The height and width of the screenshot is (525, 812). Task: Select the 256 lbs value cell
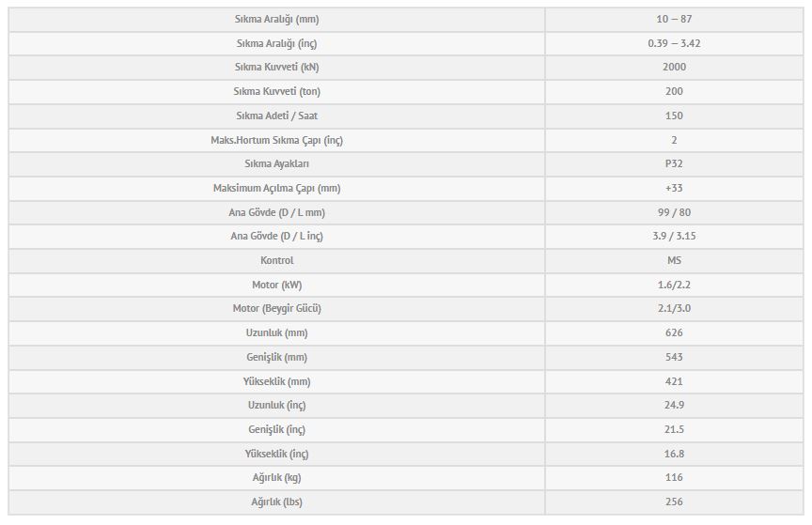(674, 502)
